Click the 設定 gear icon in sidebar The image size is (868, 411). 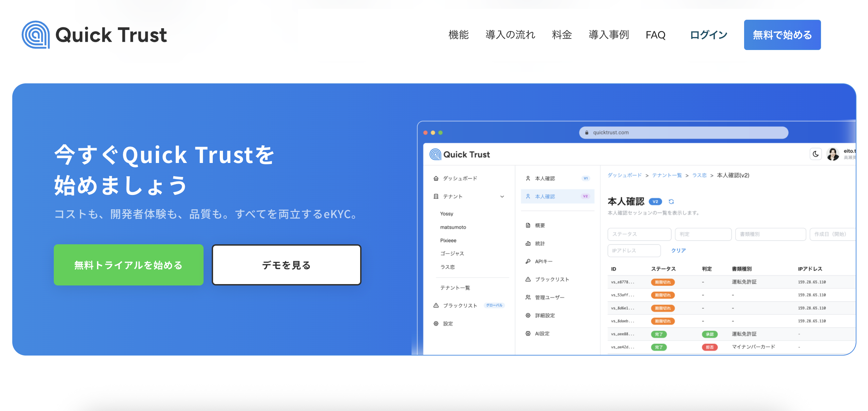[436, 323]
